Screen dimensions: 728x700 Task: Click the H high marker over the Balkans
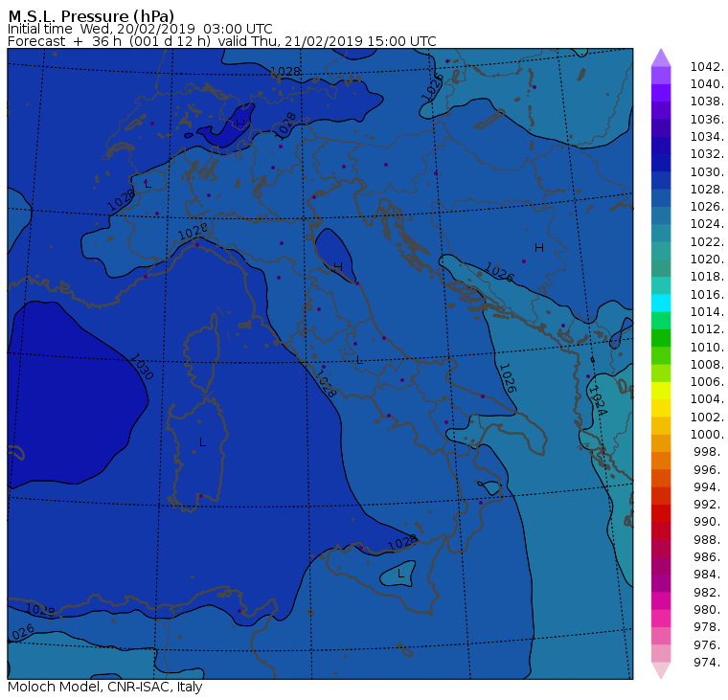pos(539,247)
